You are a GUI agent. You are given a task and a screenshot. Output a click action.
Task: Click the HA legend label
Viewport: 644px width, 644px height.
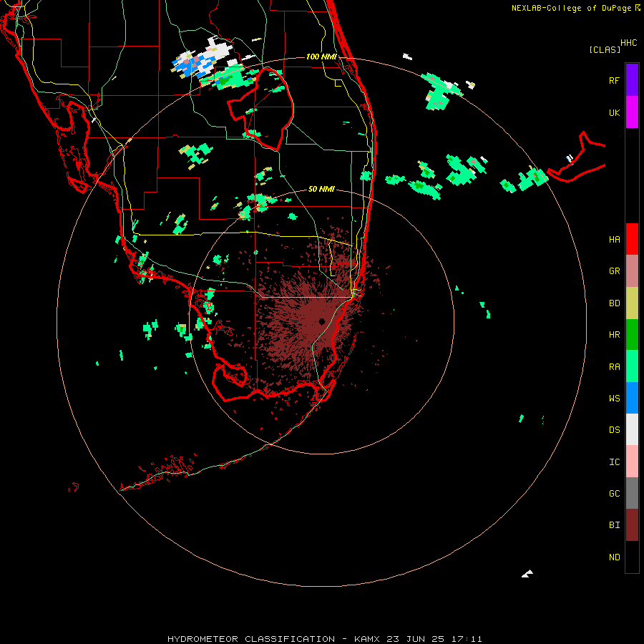(x=614, y=239)
